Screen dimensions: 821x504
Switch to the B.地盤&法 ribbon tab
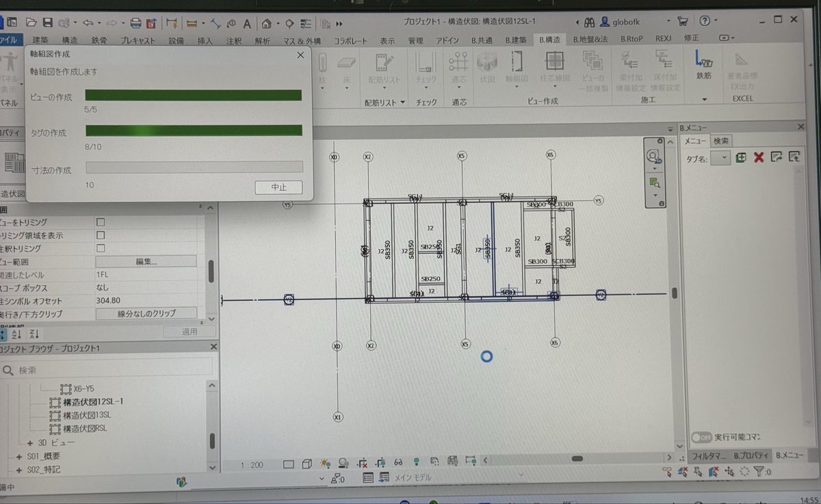(x=590, y=40)
